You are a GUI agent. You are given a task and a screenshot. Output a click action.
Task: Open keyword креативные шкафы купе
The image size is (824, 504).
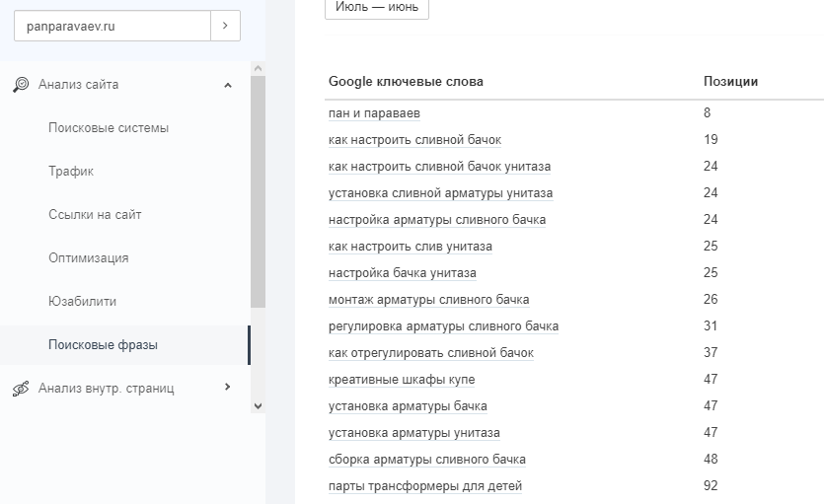point(402,380)
